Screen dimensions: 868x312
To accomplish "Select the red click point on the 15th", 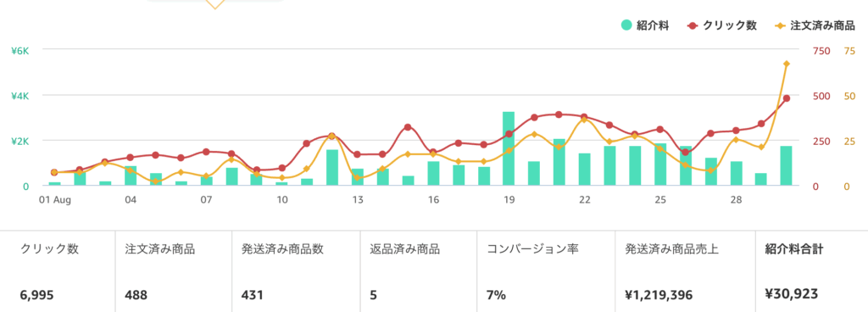I will (408, 127).
